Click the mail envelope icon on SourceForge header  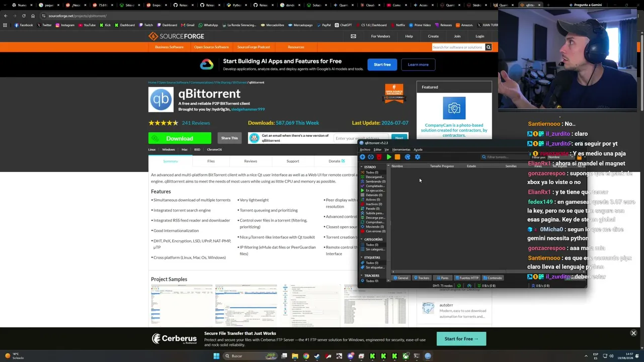(353, 36)
